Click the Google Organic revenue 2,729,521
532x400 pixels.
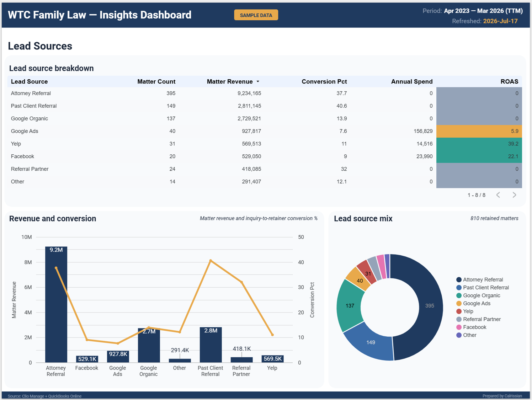[249, 118]
